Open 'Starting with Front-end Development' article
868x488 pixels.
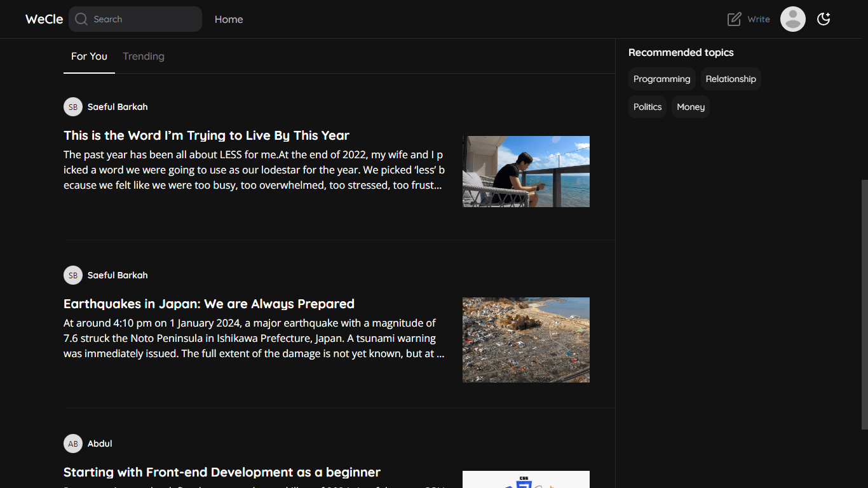[222, 472]
